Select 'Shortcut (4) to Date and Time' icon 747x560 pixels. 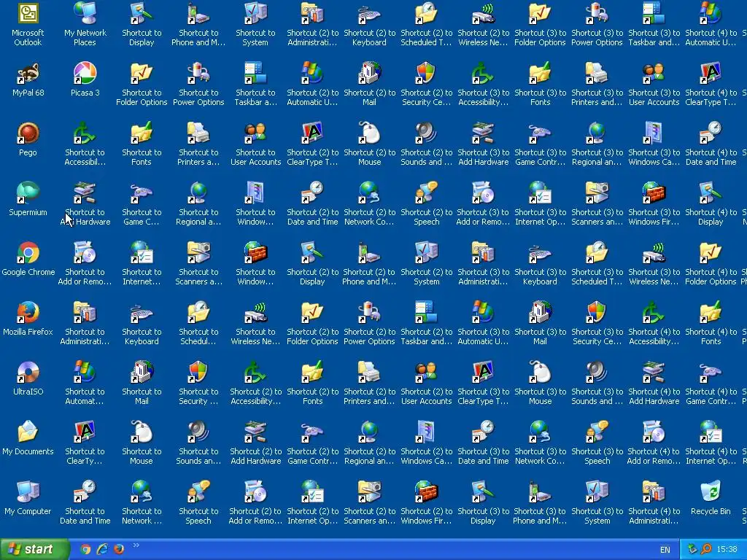[711, 144]
